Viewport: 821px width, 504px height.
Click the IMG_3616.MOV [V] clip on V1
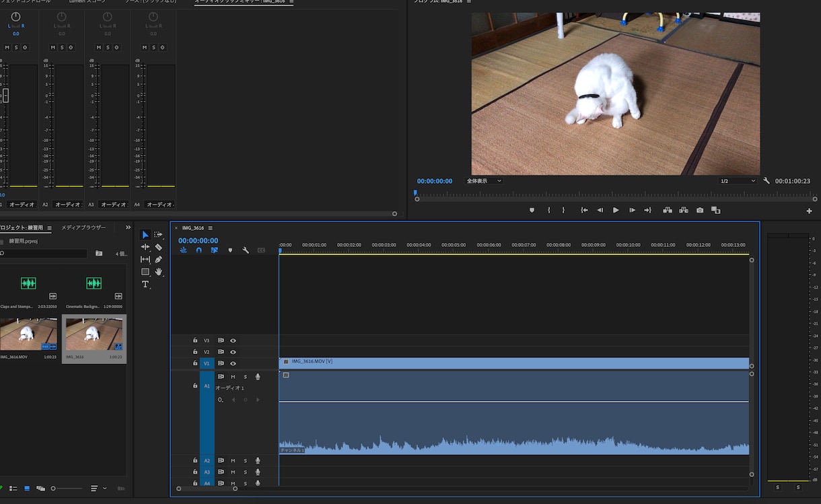pos(514,362)
